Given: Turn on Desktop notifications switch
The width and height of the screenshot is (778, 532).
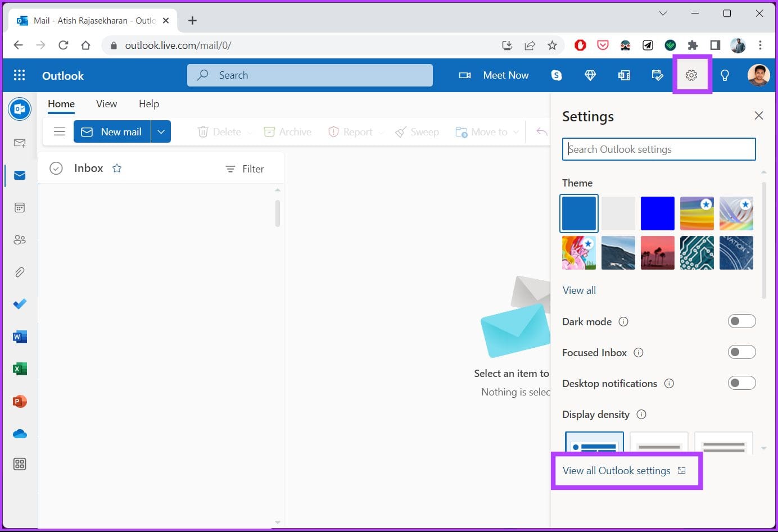Looking at the screenshot, I should (741, 383).
